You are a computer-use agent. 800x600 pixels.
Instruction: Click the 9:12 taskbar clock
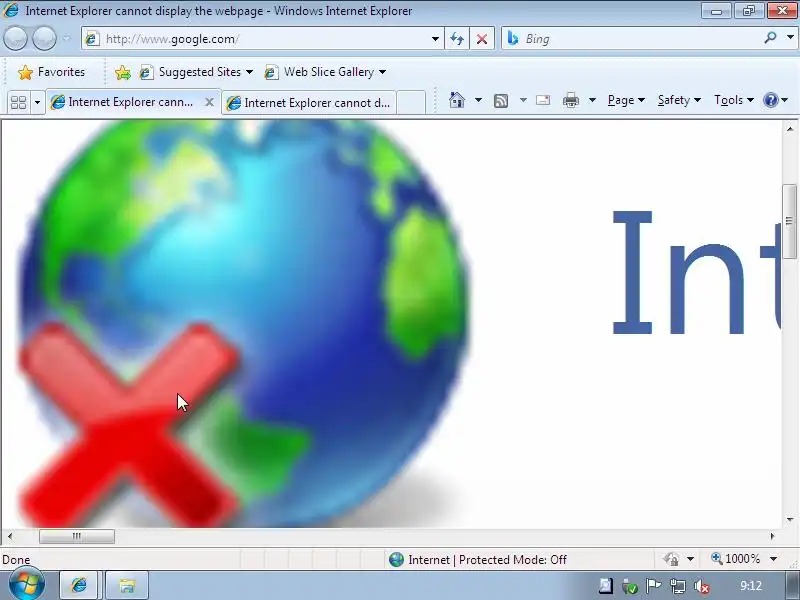[751, 586]
